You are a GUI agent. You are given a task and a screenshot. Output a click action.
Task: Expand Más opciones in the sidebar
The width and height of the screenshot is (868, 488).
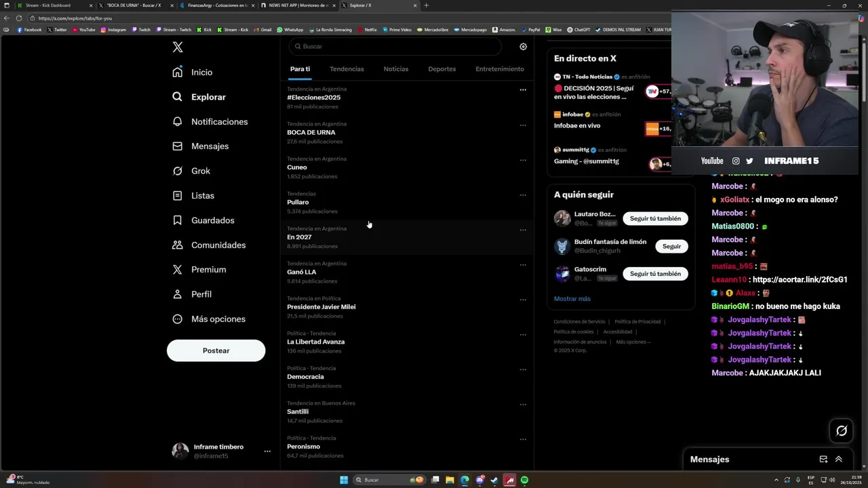click(209, 319)
